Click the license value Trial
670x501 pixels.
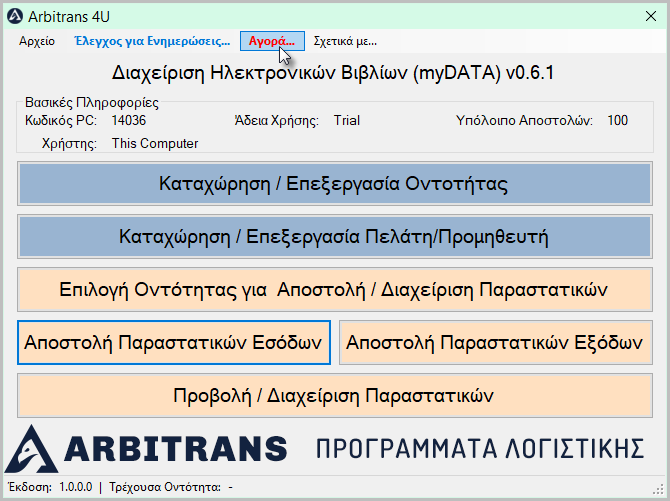pyautogui.click(x=347, y=121)
